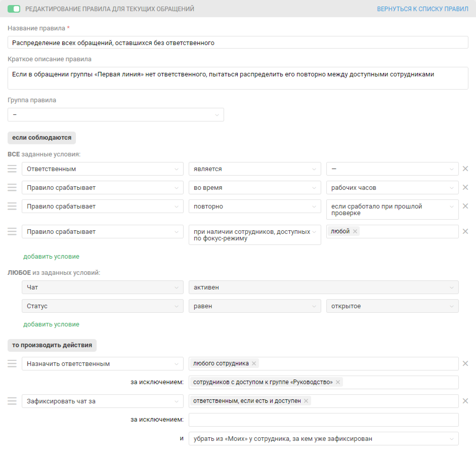Click 'Вернуться к списку правил' link
476x454 pixels.
422,9
